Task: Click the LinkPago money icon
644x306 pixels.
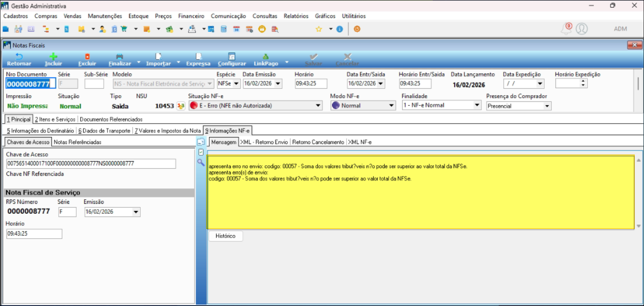Action: 265,57
